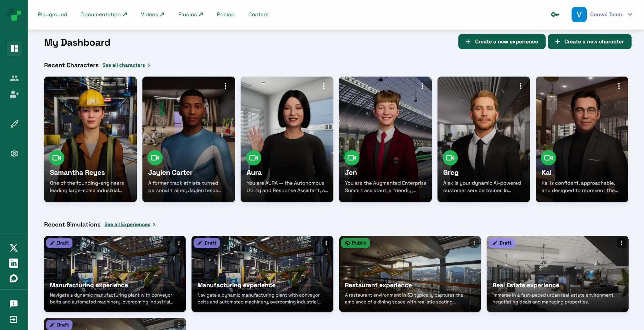Click Create a new character button

pyautogui.click(x=590, y=42)
